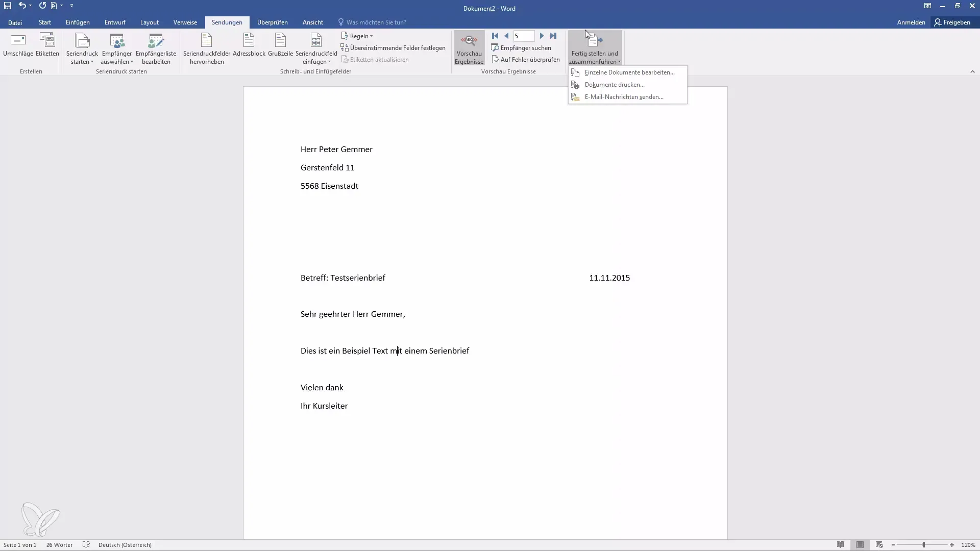Choose Dokumente drucken
Screen dimensions: 980x551
pyautogui.click(x=628, y=85)
